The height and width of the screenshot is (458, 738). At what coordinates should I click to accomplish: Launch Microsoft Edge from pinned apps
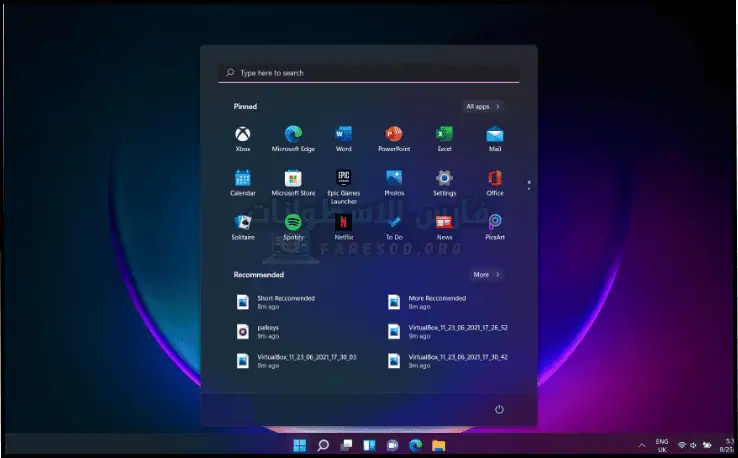[x=293, y=135]
